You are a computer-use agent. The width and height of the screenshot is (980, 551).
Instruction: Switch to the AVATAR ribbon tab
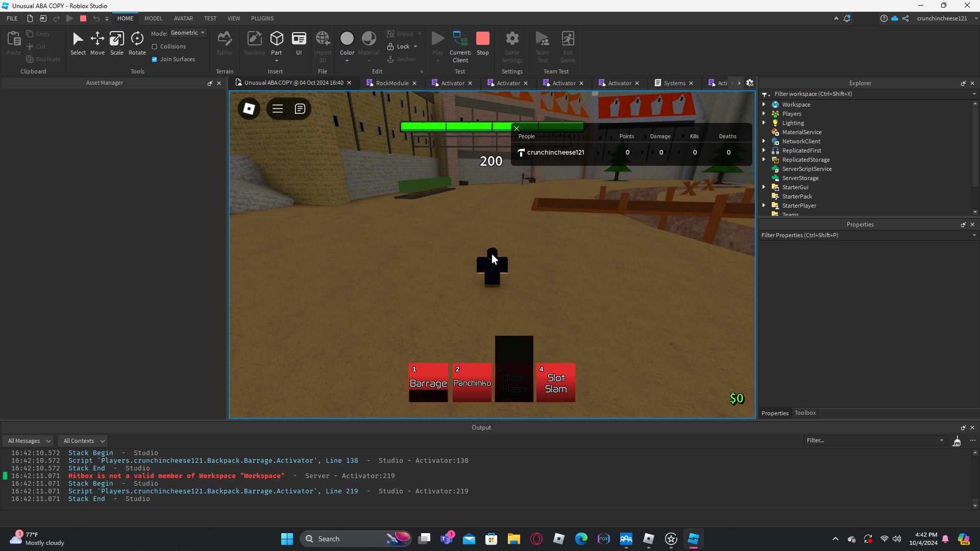[183, 18]
